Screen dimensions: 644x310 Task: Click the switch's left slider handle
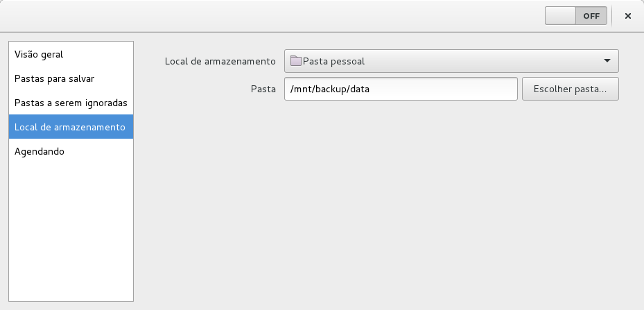point(561,16)
